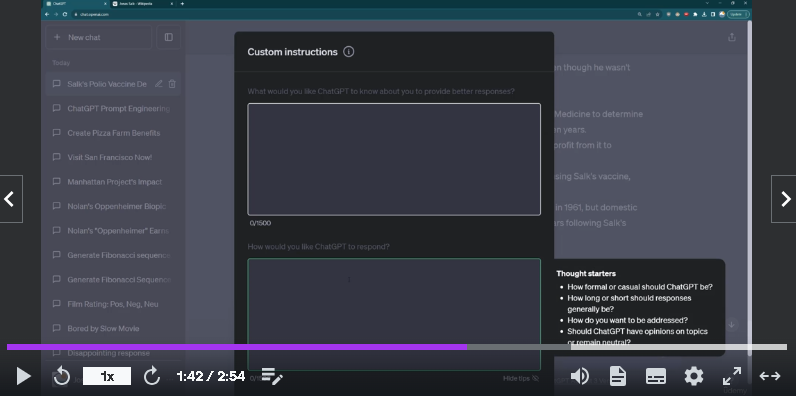This screenshot has height=396, width=796.
Task: Seek along the purple video progress bar
Action: 397,347
